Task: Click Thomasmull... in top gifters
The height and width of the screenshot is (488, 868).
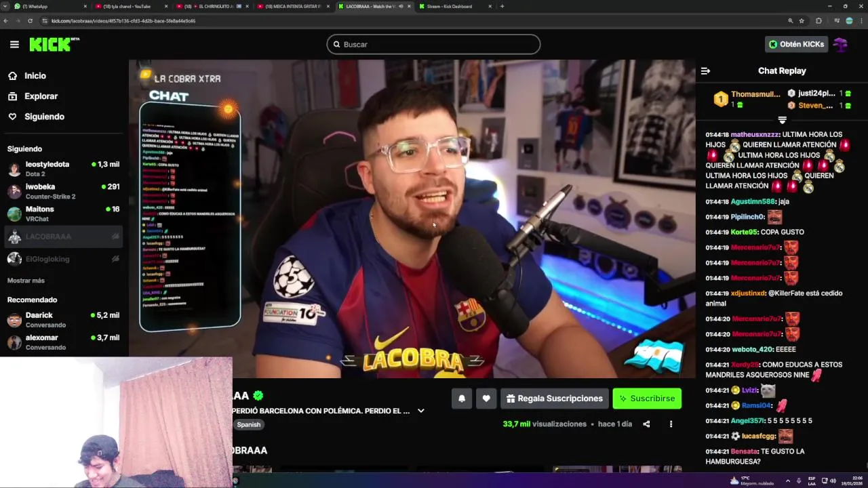Action: click(x=755, y=94)
